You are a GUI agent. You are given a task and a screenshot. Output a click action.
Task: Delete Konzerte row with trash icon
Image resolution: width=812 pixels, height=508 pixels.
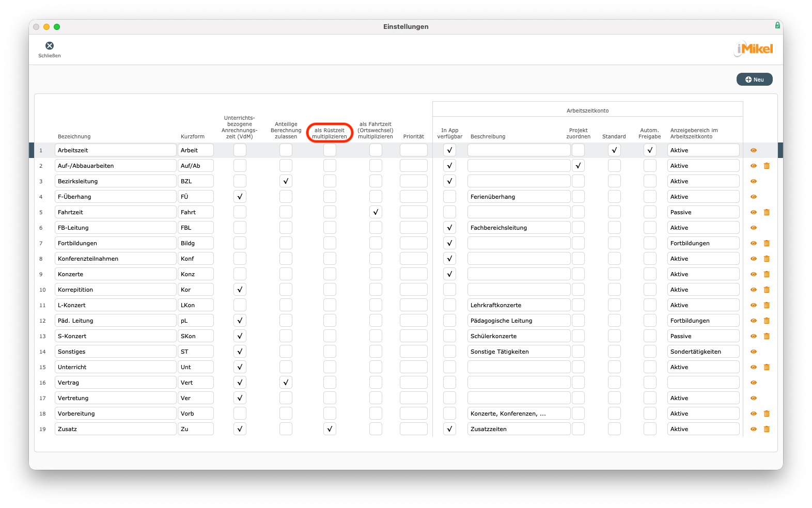pos(767,274)
